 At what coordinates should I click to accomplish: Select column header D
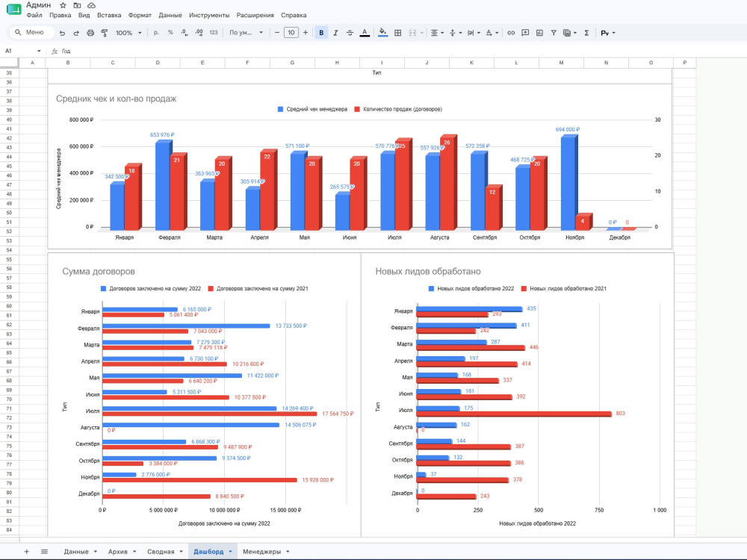(x=158, y=63)
